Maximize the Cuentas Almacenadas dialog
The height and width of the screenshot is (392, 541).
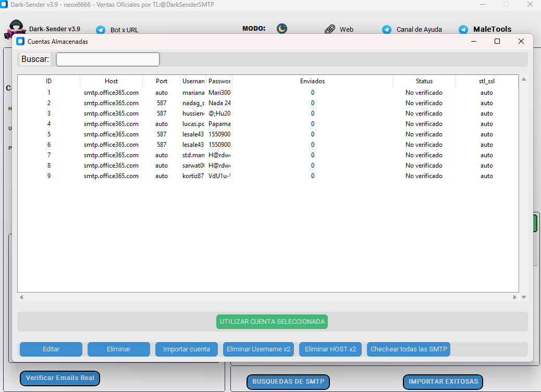pos(497,41)
